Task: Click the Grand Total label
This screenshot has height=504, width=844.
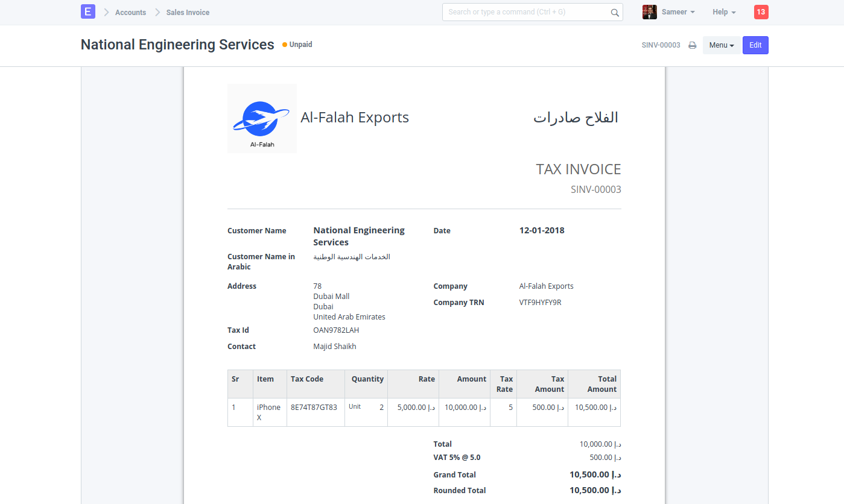Action: click(x=454, y=475)
